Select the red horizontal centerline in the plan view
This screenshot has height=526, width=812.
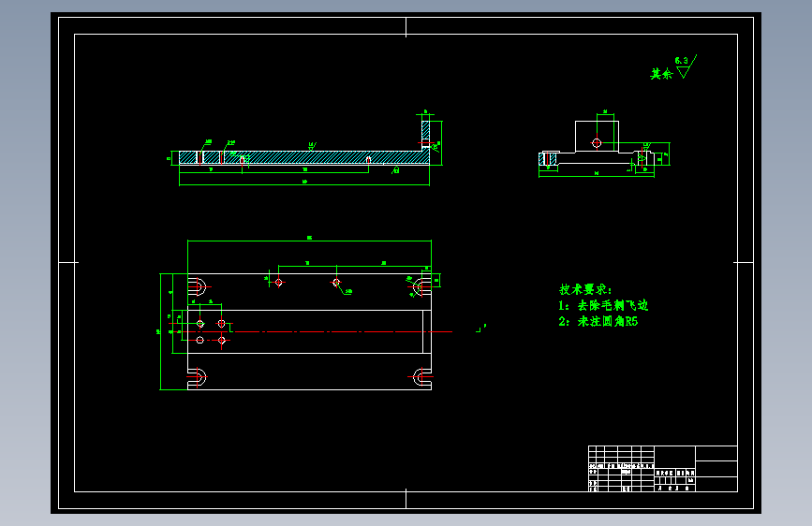(x=311, y=331)
